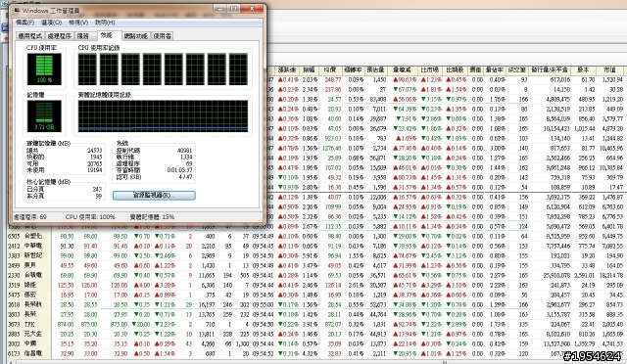This screenshot has width=627, height=364.
Task: Select stock row 3673 TPK
Action: 315,324
